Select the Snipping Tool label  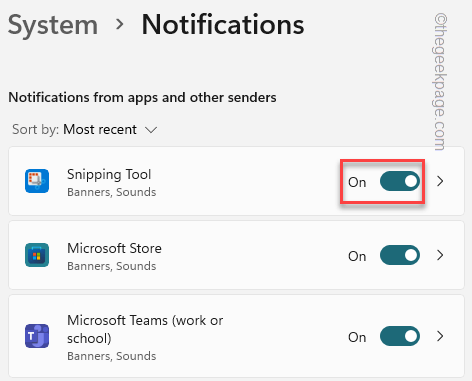(109, 174)
